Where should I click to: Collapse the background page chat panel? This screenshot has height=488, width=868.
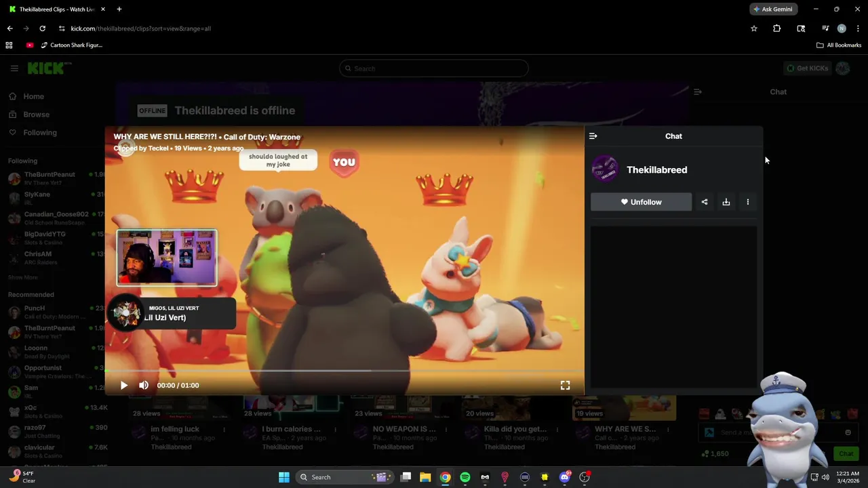[x=698, y=91]
